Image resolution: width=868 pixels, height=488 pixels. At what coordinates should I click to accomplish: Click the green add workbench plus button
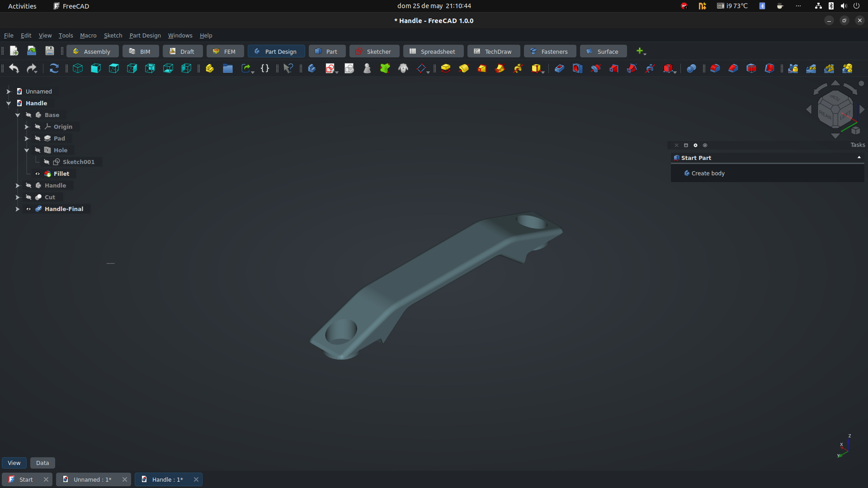[640, 51]
